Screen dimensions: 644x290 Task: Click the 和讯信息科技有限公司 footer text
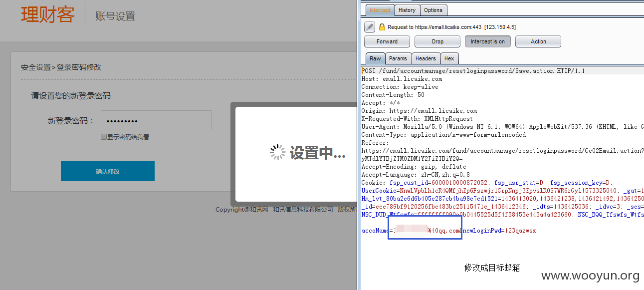pos(303,209)
